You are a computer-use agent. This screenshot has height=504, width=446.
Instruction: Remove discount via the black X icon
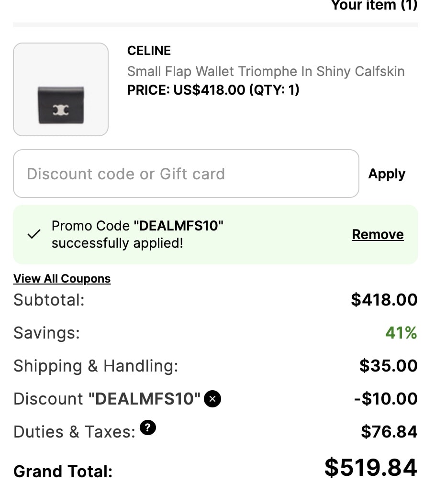(212, 399)
